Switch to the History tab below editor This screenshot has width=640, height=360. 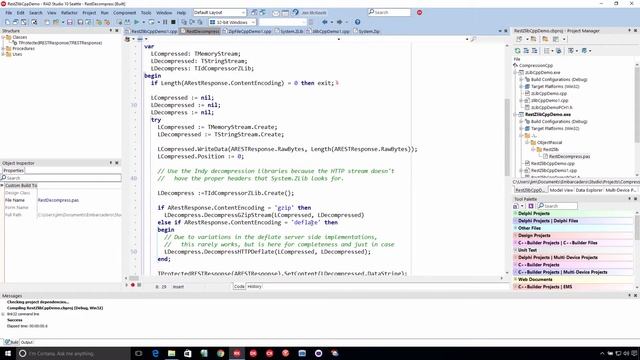pyautogui.click(x=254, y=287)
